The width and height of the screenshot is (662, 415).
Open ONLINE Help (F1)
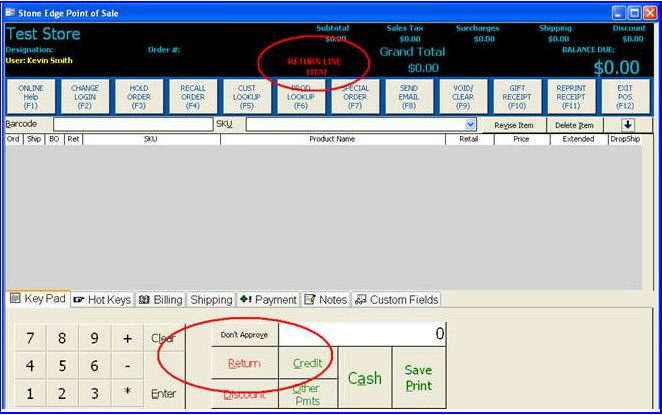31,97
